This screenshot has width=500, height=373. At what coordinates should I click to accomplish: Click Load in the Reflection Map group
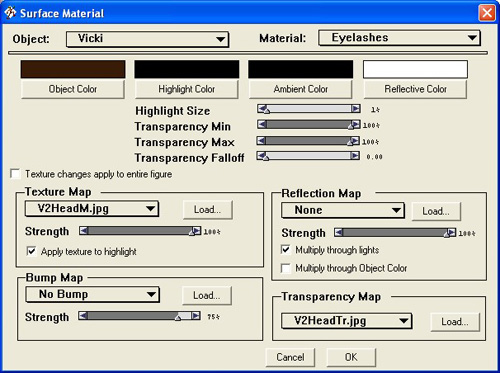[x=436, y=211]
